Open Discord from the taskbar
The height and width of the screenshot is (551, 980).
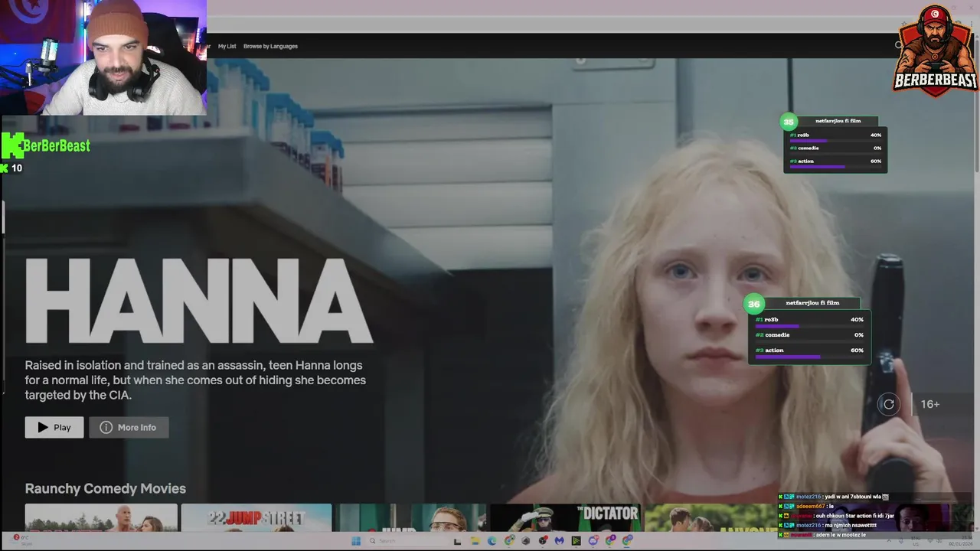coord(593,541)
